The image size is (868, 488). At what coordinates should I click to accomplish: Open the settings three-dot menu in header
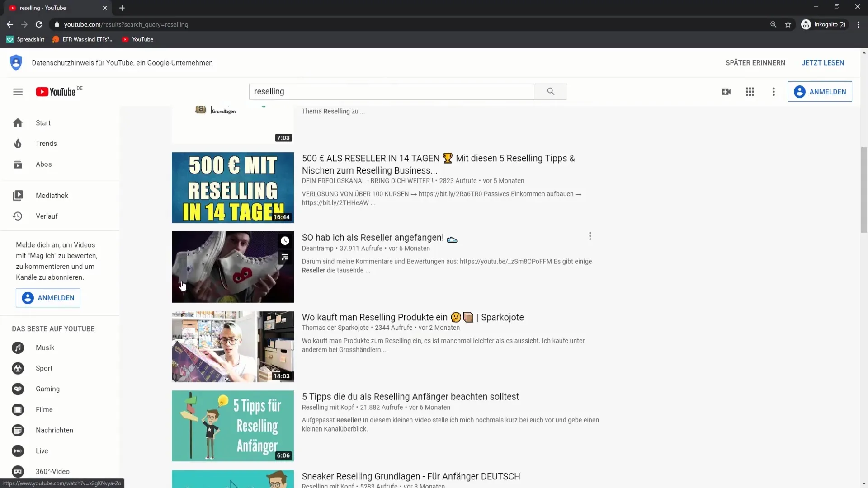(x=774, y=92)
